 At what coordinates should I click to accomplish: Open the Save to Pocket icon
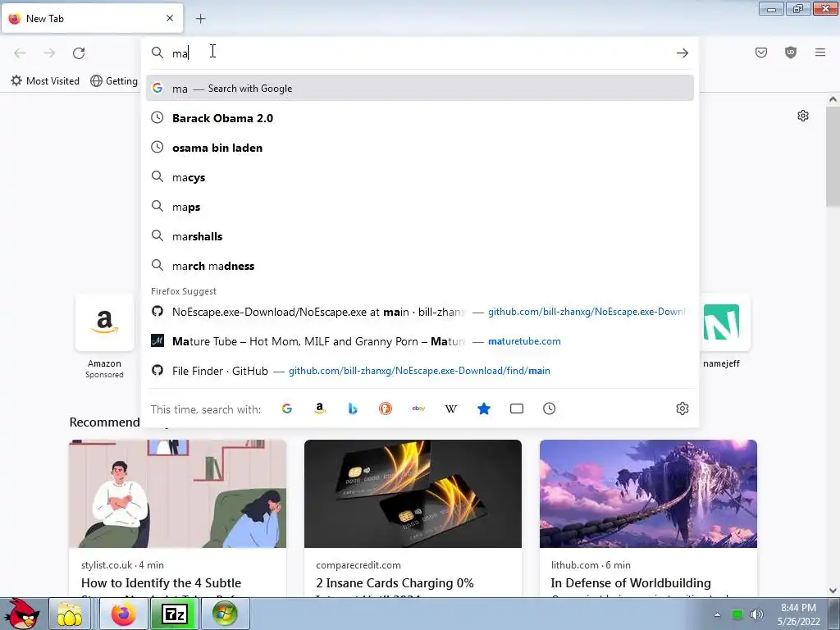pos(761,52)
